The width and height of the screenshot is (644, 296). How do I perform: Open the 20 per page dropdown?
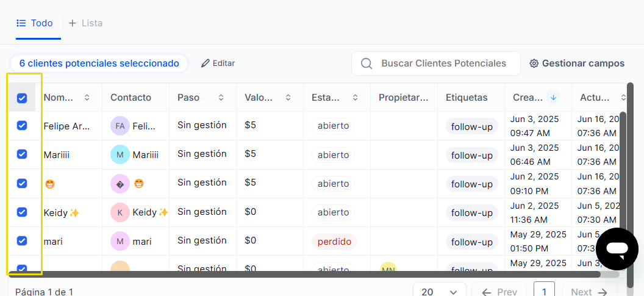(x=440, y=291)
